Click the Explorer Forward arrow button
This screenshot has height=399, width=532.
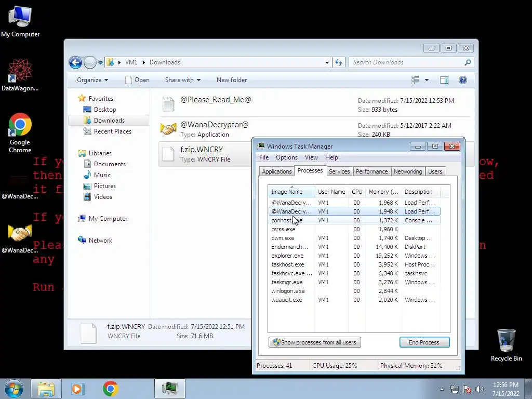tap(90, 62)
